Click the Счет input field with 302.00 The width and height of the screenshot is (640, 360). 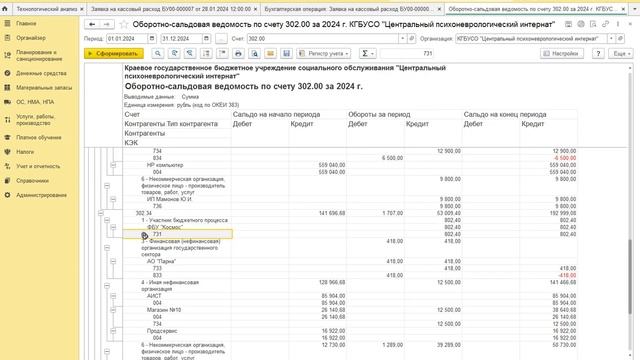(322, 39)
